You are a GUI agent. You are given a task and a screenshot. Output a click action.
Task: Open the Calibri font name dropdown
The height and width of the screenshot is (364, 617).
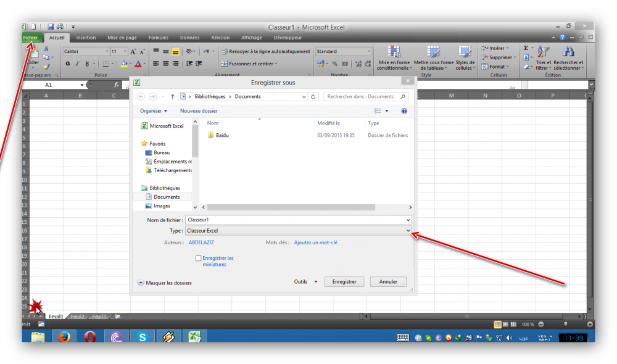[107, 52]
